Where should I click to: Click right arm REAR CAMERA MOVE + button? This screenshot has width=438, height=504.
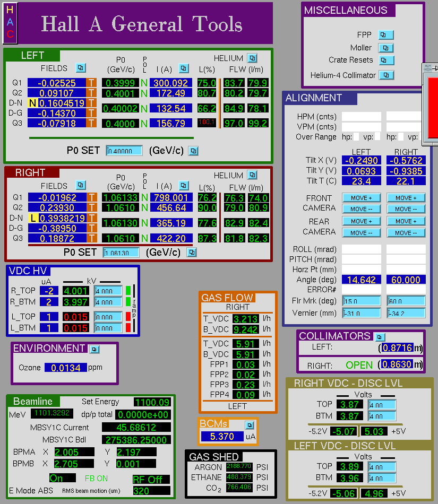(406, 221)
